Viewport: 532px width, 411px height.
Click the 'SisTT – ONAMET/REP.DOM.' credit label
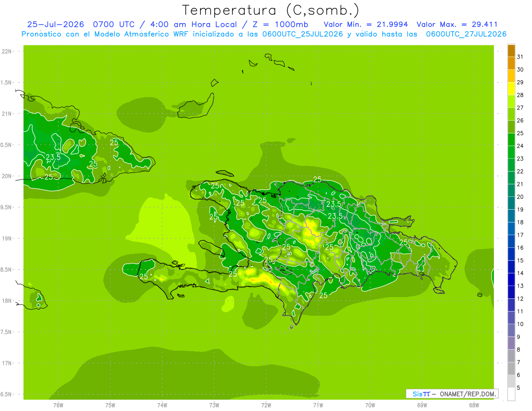(x=453, y=394)
